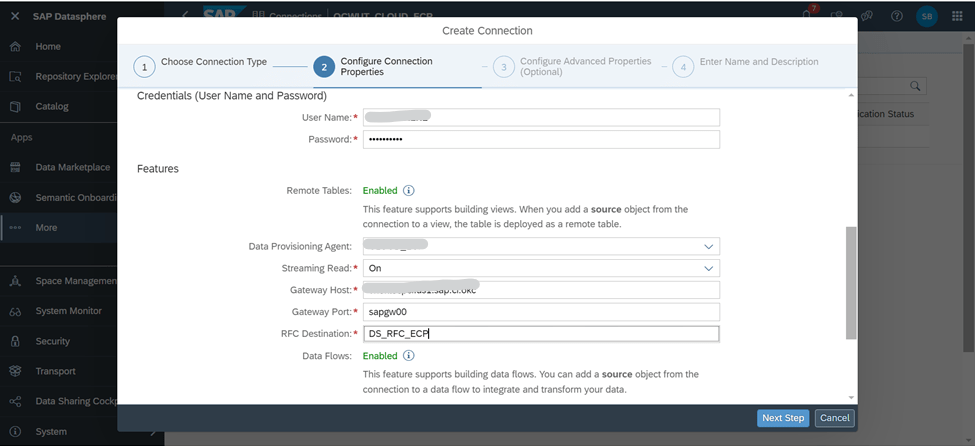The image size is (975, 446).
Task: Open the Repository Explorer sidebar icon
Action: (x=16, y=77)
